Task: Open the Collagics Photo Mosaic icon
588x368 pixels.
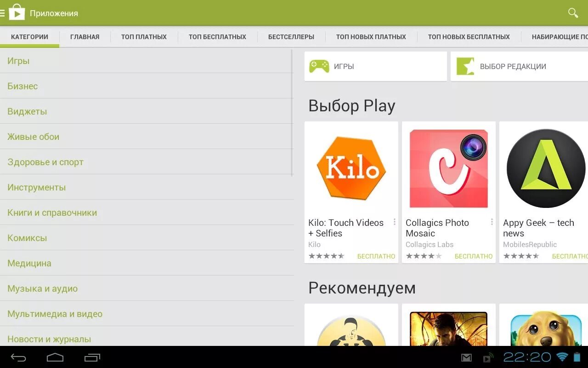Action: point(449,168)
